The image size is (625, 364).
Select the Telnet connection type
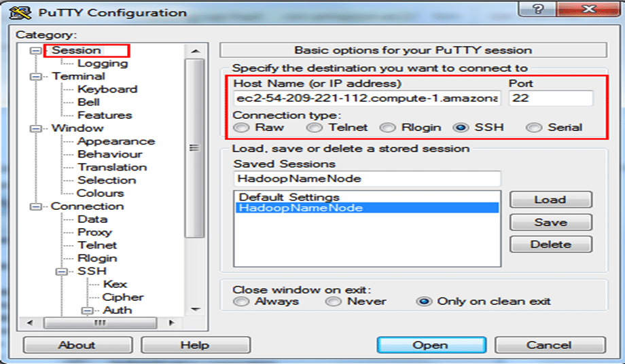coord(315,128)
